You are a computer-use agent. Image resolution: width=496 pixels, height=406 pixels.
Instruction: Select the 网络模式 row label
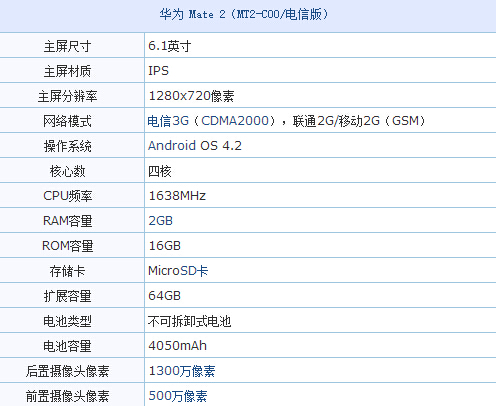pos(67,121)
